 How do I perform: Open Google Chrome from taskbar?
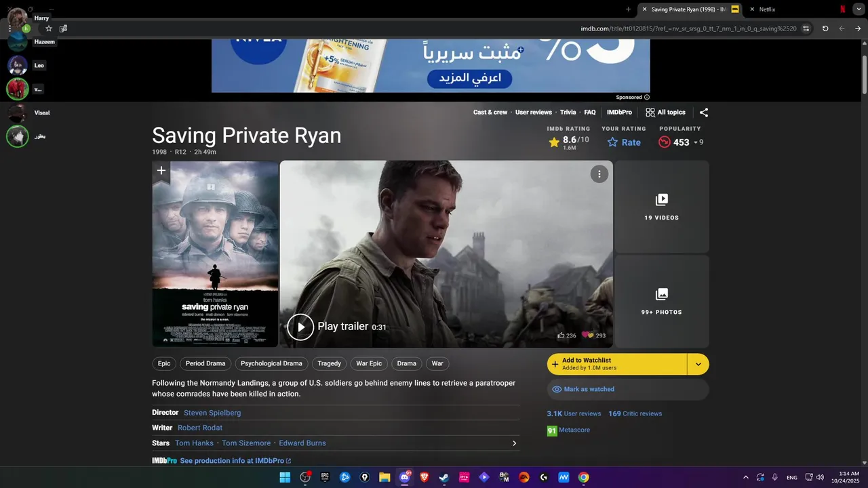pos(583,477)
